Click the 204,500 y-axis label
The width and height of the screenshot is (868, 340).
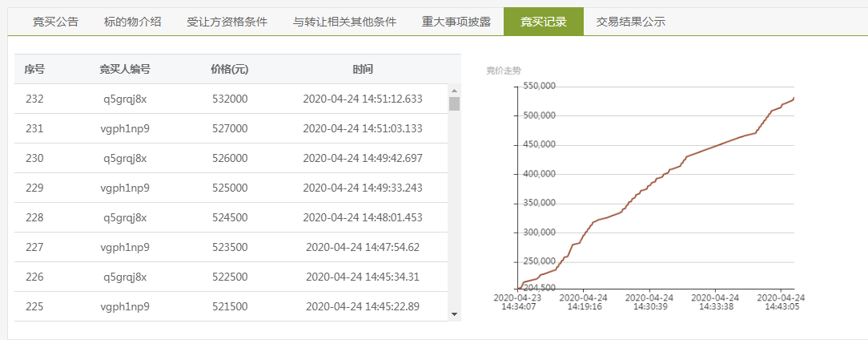pyautogui.click(x=540, y=288)
